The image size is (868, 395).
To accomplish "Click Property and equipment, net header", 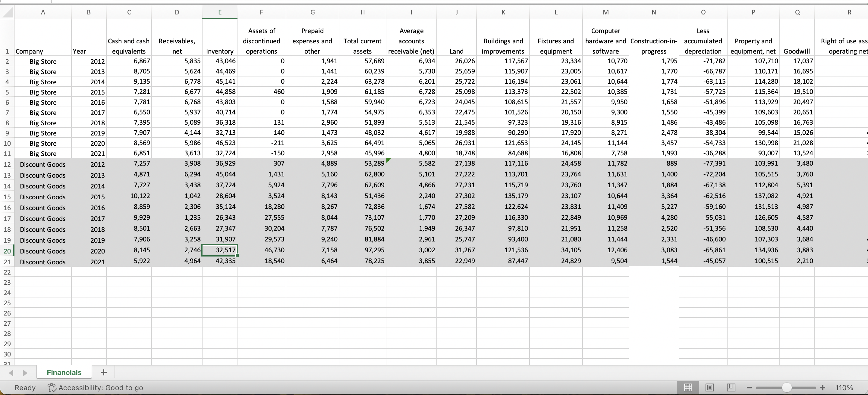I will 753,38.
